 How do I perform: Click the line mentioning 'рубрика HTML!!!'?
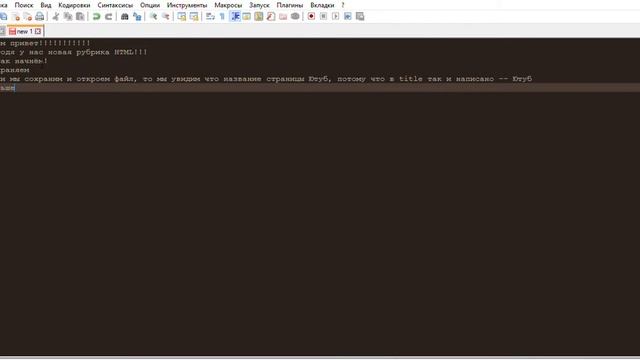coord(73,52)
